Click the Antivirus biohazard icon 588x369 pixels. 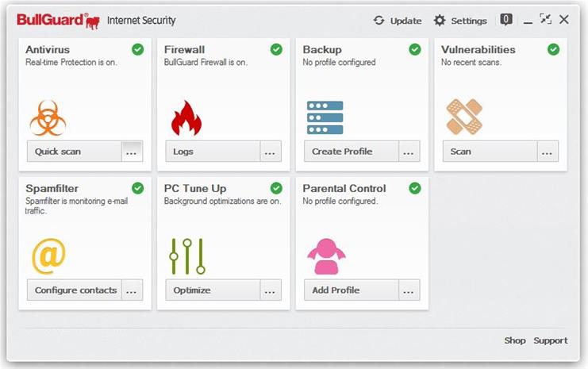click(47, 117)
